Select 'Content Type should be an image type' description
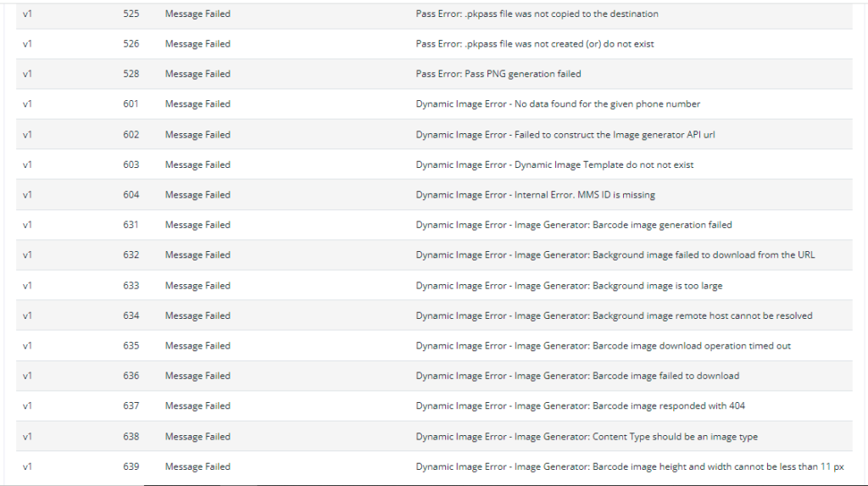The image size is (868, 486). (587, 437)
